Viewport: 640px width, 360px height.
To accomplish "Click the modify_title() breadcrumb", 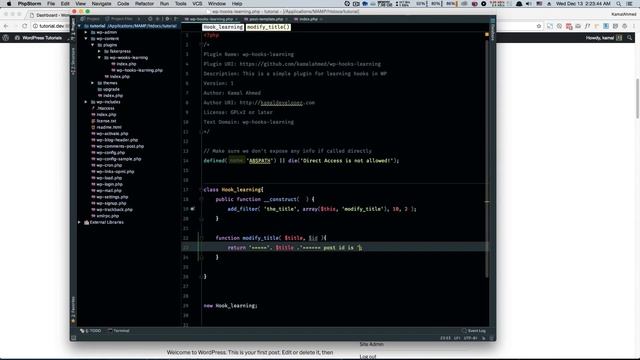I will click(x=268, y=27).
